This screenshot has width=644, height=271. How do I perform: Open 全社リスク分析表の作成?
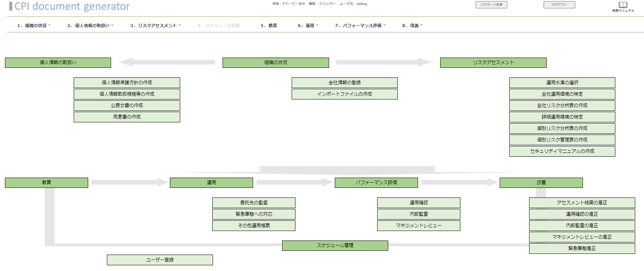click(x=562, y=106)
